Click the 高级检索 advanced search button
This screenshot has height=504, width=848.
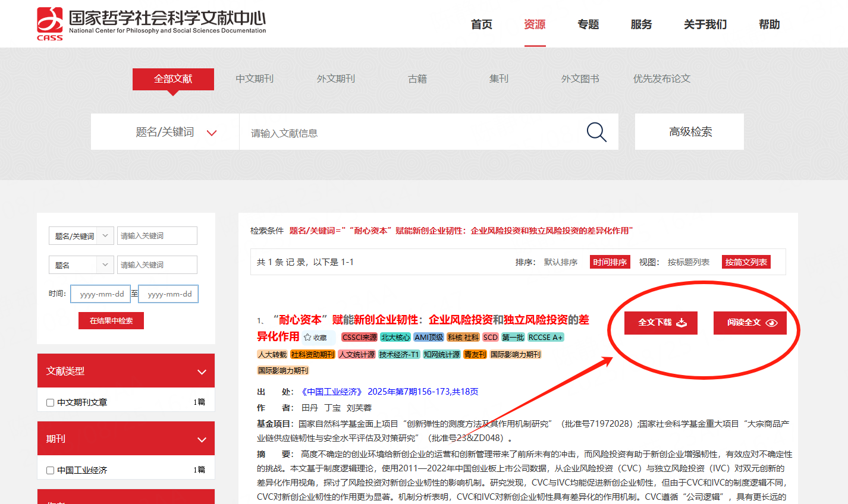(689, 132)
